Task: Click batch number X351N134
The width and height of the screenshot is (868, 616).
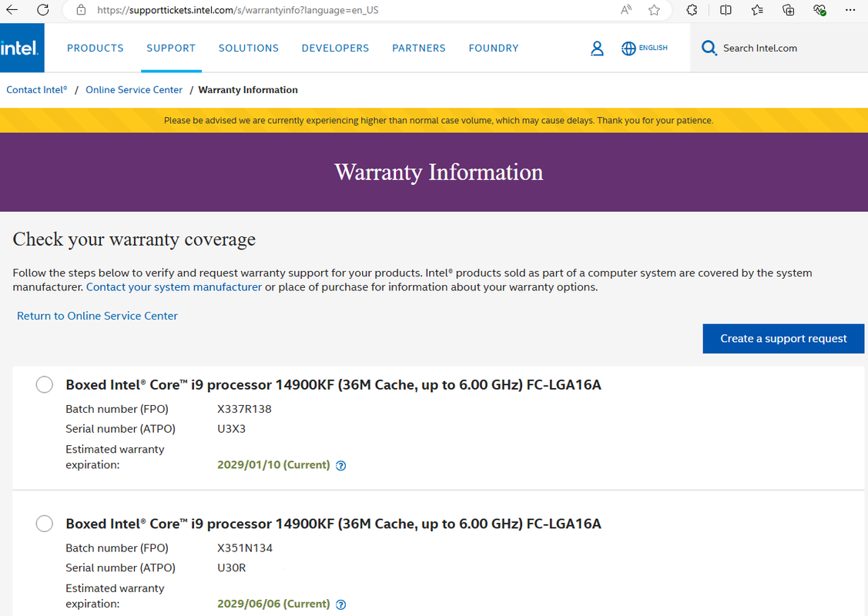Action: [245, 548]
